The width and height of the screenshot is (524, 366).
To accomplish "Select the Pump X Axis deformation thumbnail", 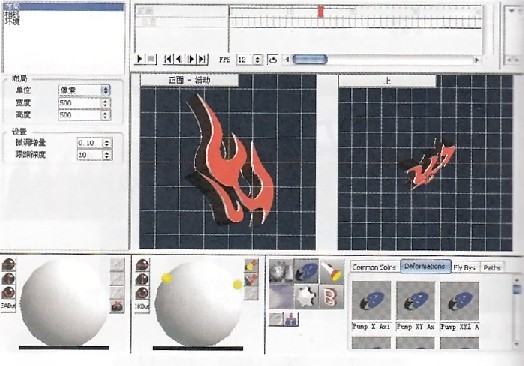I will [371, 300].
